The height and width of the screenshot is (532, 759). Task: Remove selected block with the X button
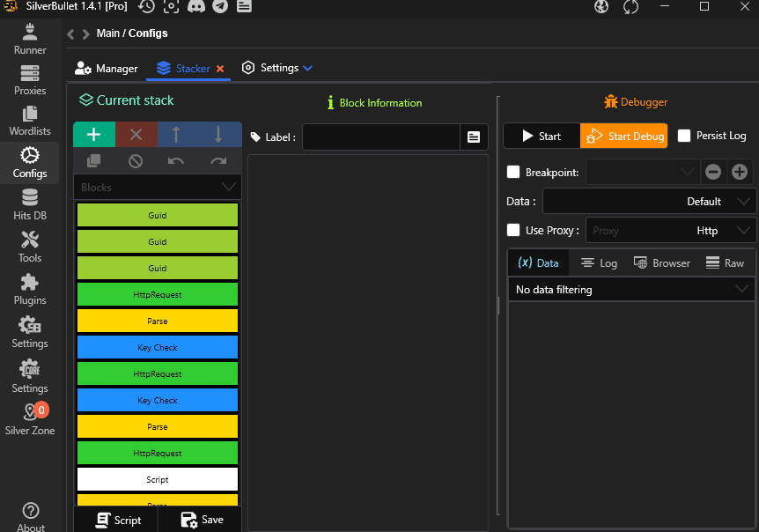pyautogui.click(x=136, y=134)
